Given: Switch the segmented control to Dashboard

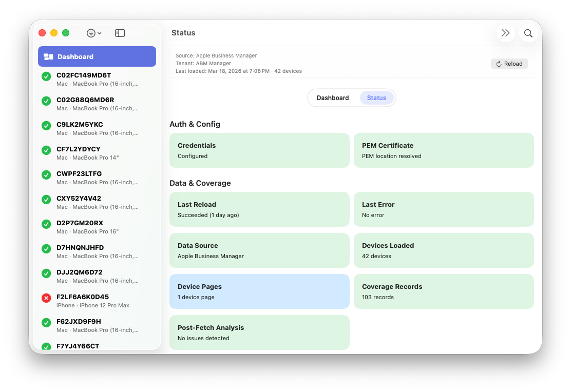Looking at the screenshot, I should point(332,97).
